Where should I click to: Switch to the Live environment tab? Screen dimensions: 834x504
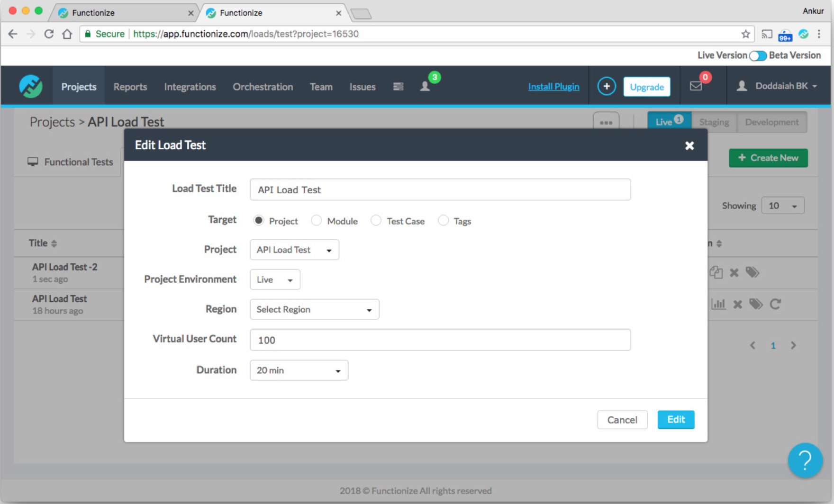[x=669, y=122]
